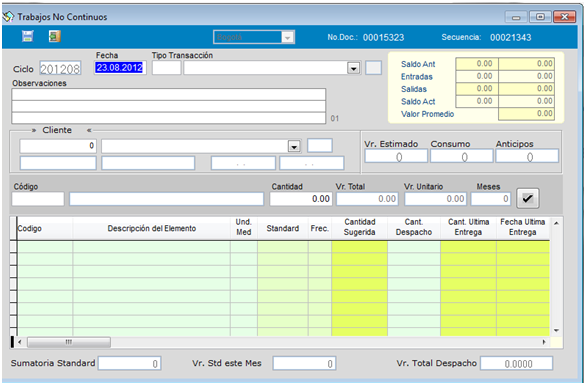586x385 pixels.
Task: Click the horizontal scrollbar left arrow
Action: click(20, 342)
